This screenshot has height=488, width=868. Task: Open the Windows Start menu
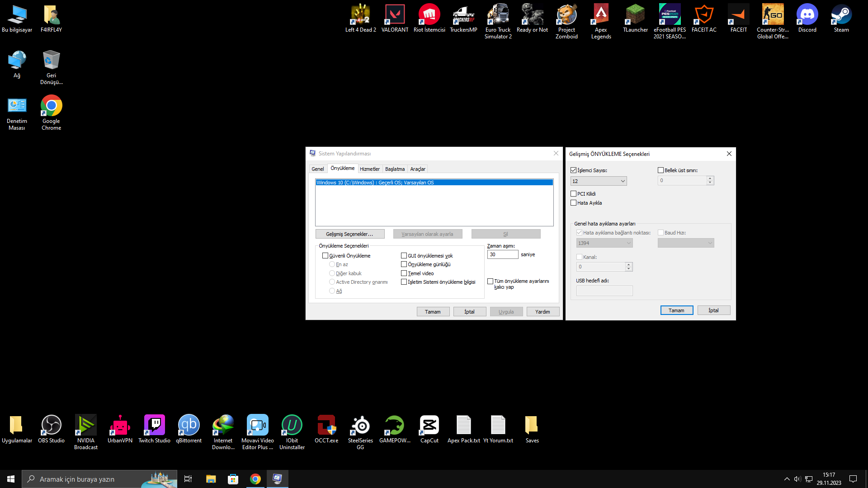(11, 479)
